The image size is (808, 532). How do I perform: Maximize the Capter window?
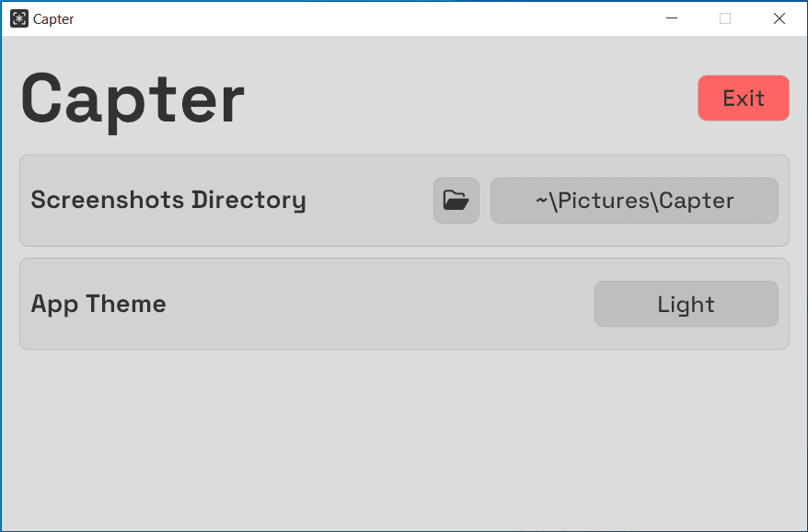pyautogui.click(x=725, y=18)
